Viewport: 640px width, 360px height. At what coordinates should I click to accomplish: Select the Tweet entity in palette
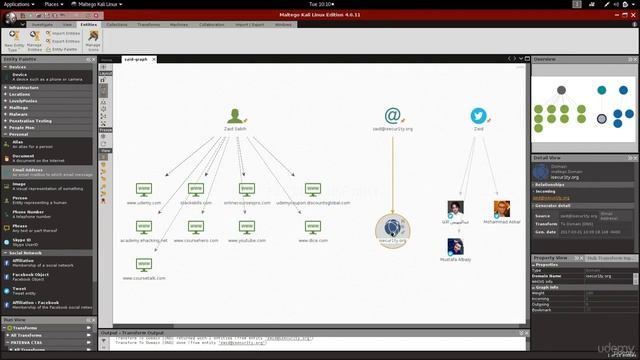tap(48, 291)
